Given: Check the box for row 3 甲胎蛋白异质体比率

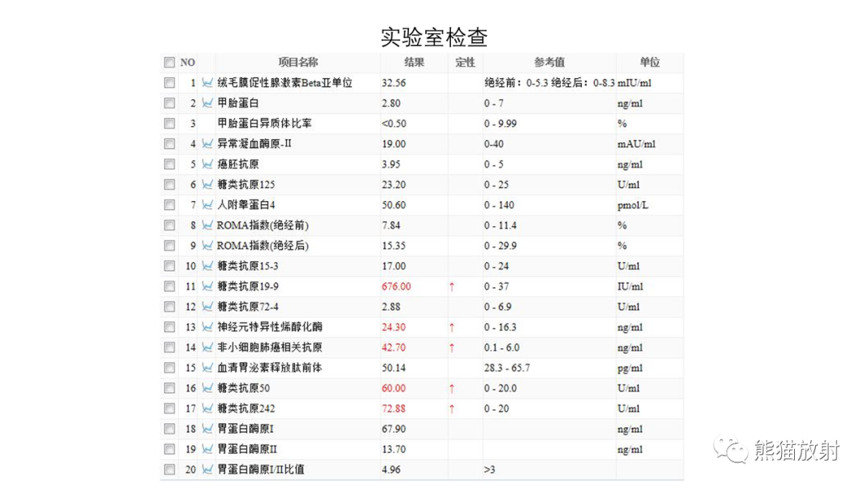Looking at the screenshot, I should tap(170, 124).
